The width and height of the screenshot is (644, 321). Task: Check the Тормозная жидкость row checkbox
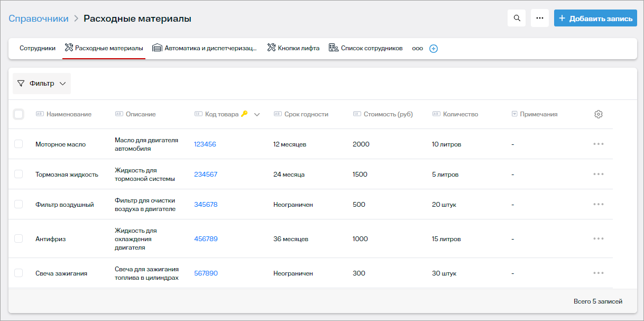(x=19, y=175)
